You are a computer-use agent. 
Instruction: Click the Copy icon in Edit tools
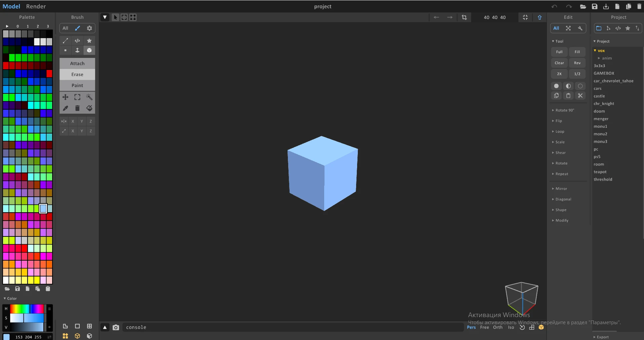click(x=556, y=96)
